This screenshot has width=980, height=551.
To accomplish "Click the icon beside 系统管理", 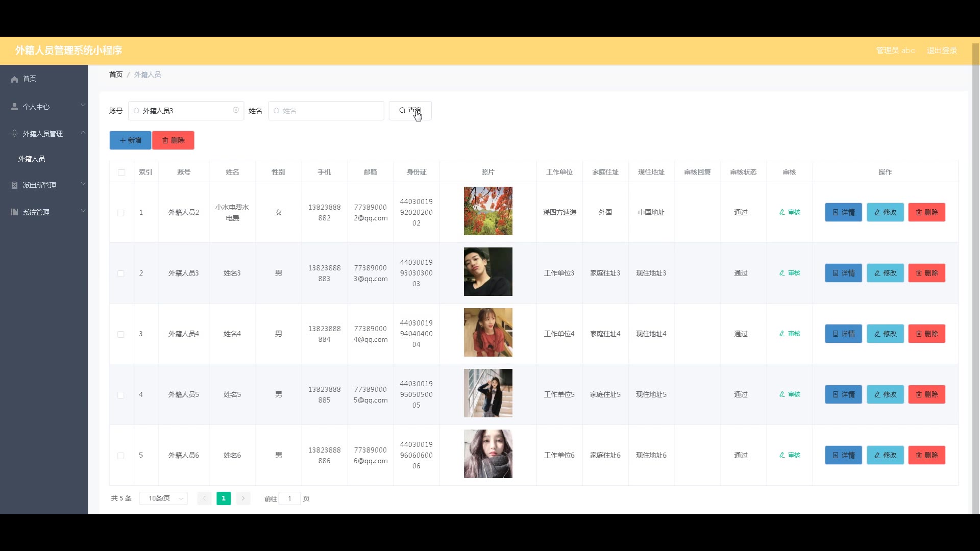I will point(14,212).
